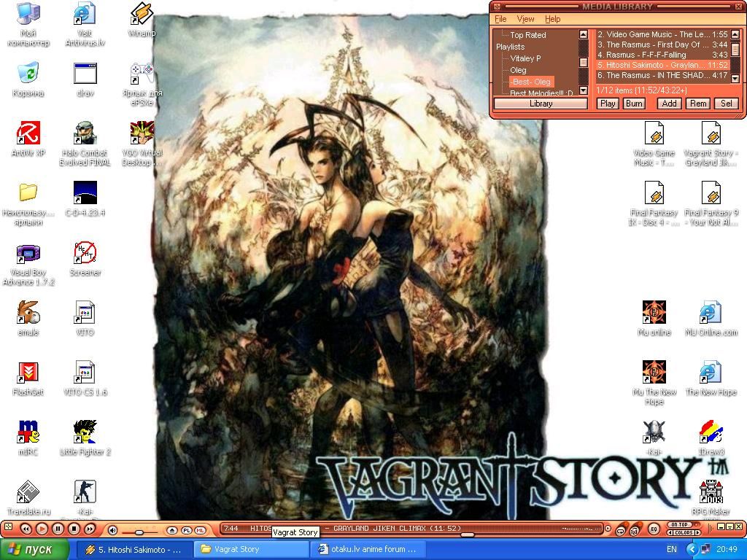747x560 pixels.
Task: Open the File menu in Media Library
Action: click(500, 19)
